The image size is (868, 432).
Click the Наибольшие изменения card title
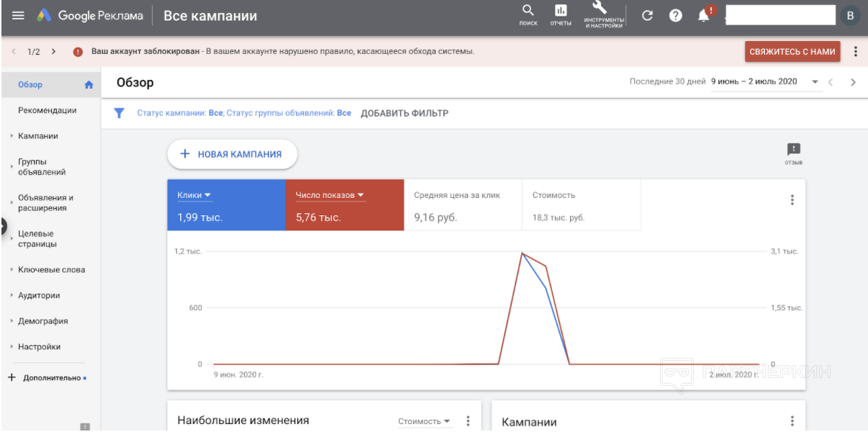243,420
